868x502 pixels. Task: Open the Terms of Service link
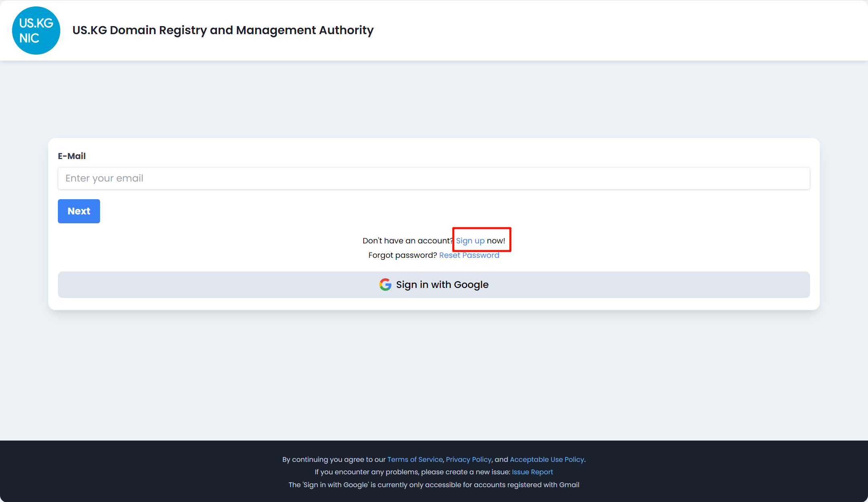click(415, 459)
